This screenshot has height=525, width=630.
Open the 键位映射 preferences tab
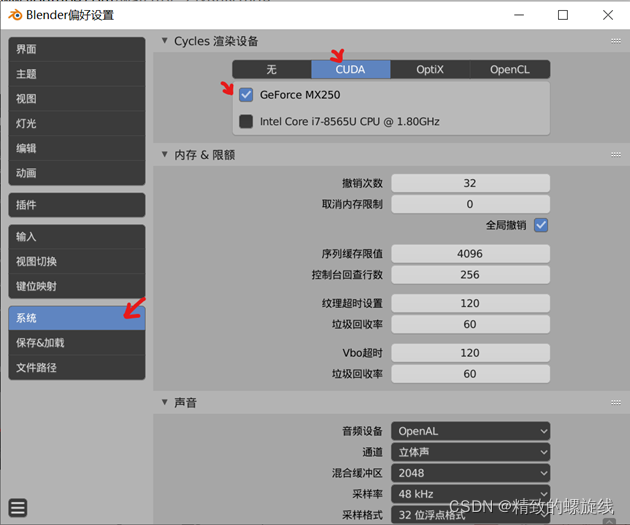pyautogui.click(x=77, y=286)
